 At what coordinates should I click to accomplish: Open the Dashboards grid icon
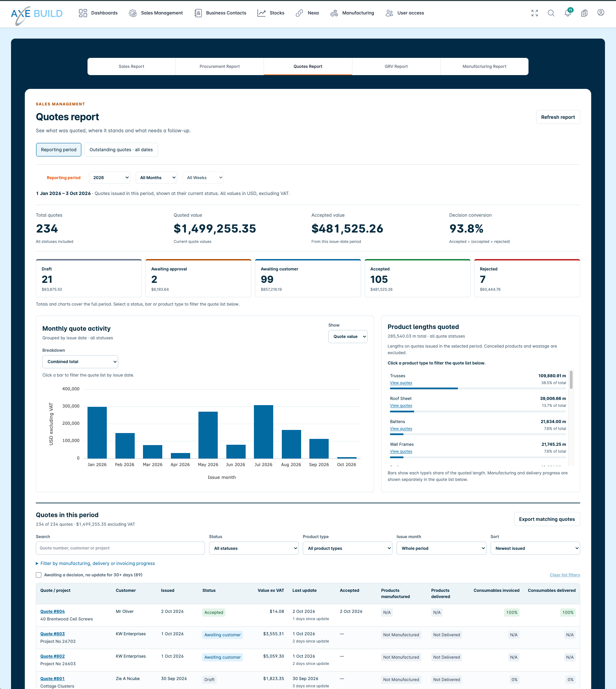(x=83, y=13)
